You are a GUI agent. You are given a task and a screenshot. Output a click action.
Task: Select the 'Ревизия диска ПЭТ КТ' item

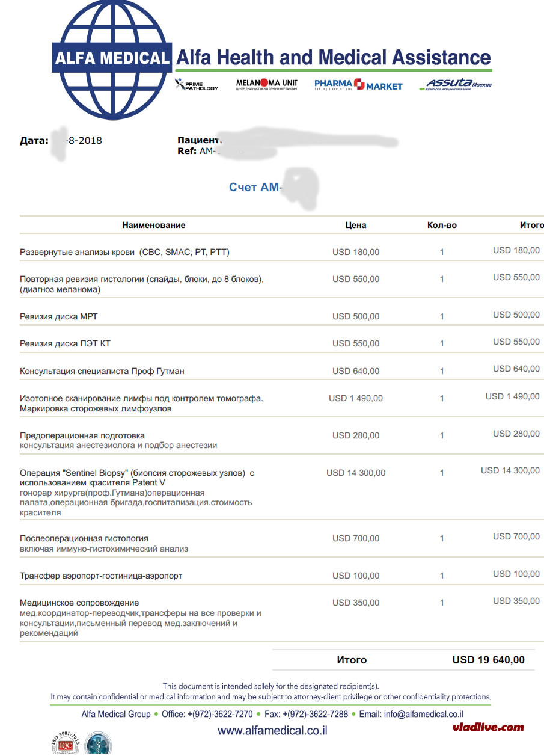tap(65, 343)
